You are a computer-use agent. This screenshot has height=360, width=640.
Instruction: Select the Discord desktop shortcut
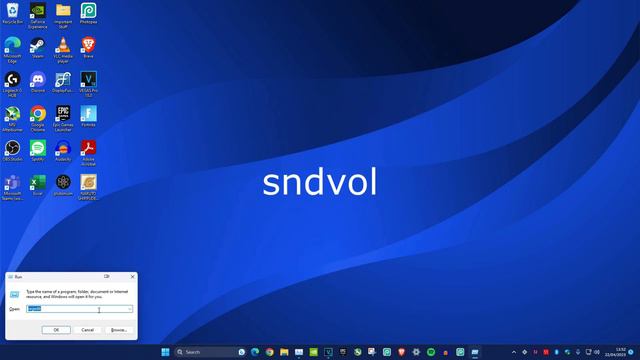pos(38,82)
